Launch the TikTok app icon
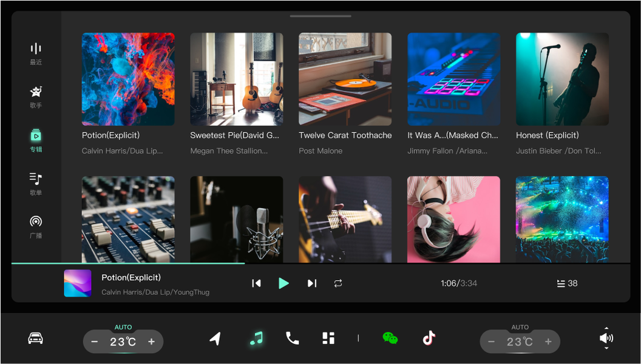The width and height of the screenshot is (641, 364). (429, 339)
